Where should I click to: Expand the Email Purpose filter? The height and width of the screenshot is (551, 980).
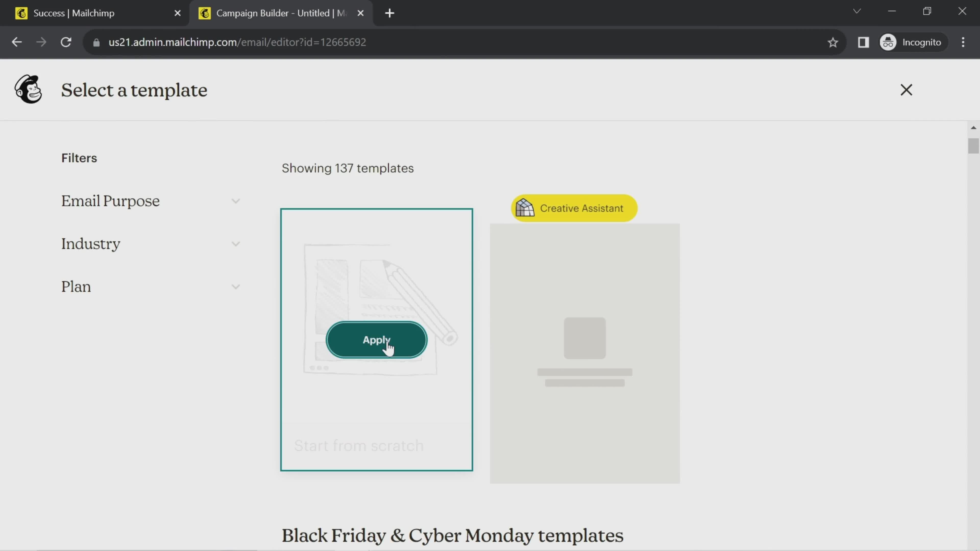tap(236, 201)
